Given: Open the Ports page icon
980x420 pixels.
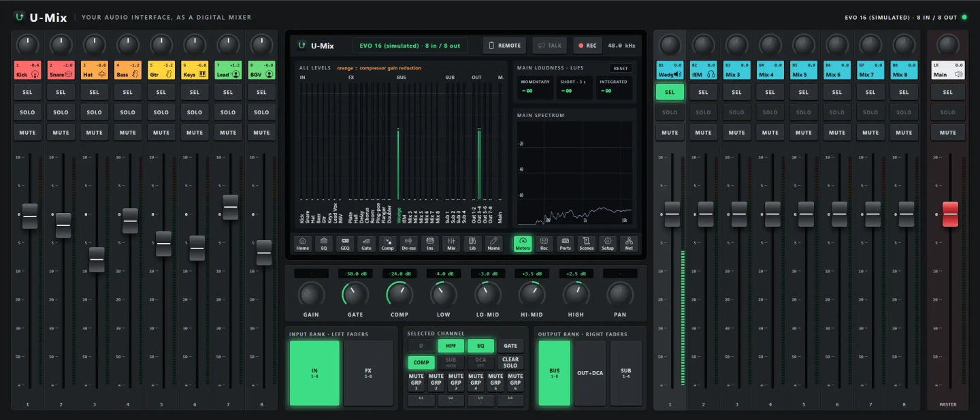Looking at the screenshot, I should click(x=565, y=244).
